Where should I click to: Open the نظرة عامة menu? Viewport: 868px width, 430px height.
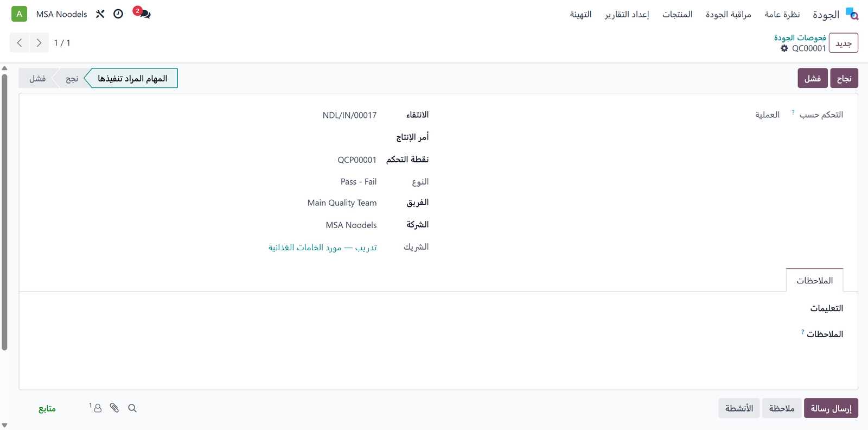pos(782,14)
